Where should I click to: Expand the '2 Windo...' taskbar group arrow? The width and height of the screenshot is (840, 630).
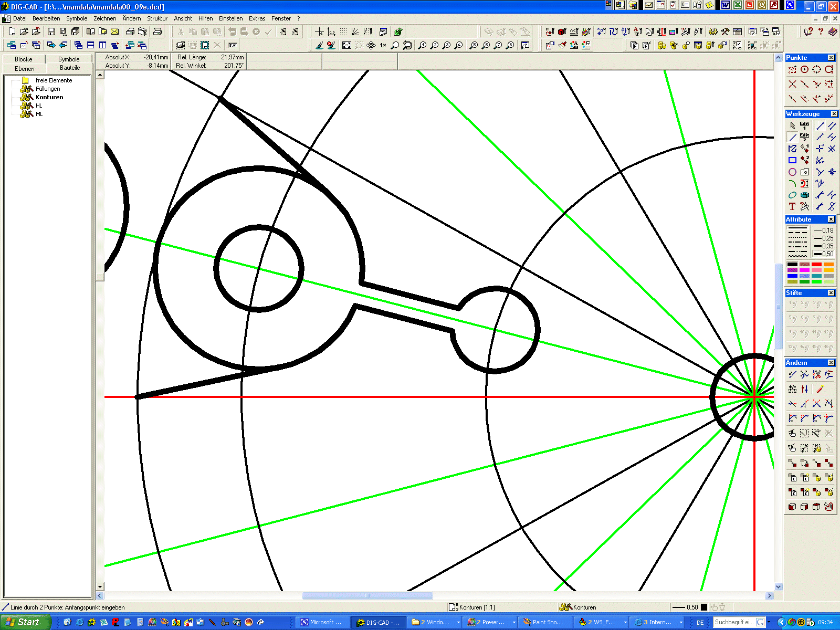(458, 622)
